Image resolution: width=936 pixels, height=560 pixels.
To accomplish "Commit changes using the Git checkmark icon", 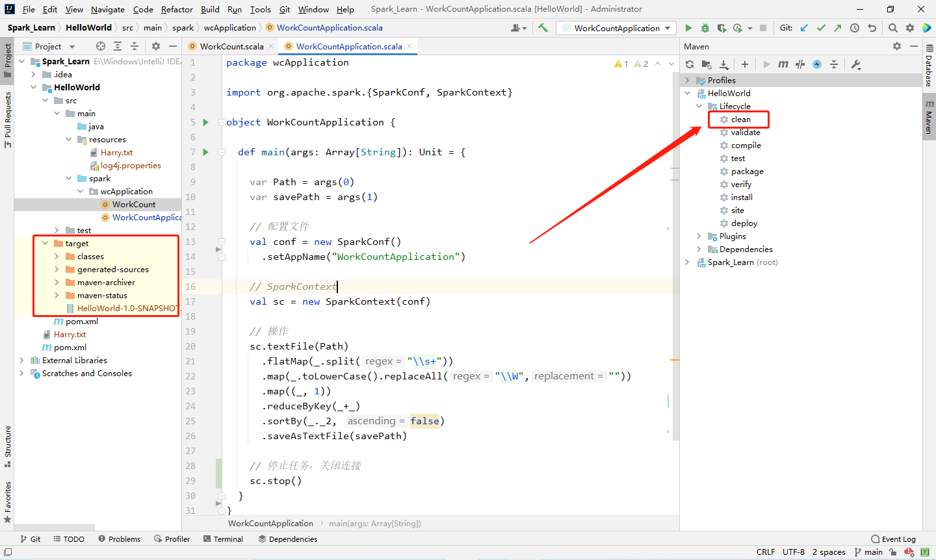I will [x=821, y=28].
